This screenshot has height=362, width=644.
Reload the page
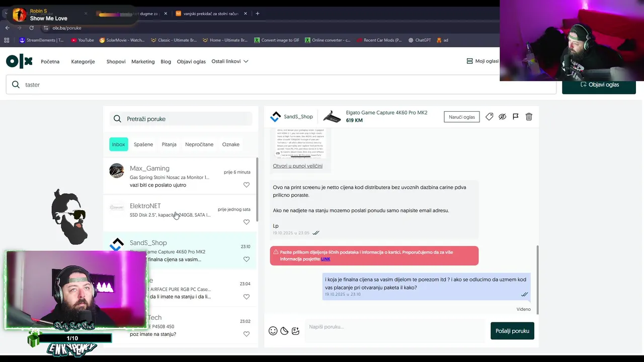coord(31,28)
